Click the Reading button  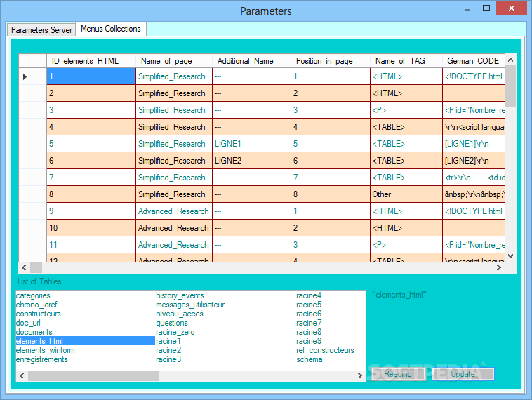(398, 374)
